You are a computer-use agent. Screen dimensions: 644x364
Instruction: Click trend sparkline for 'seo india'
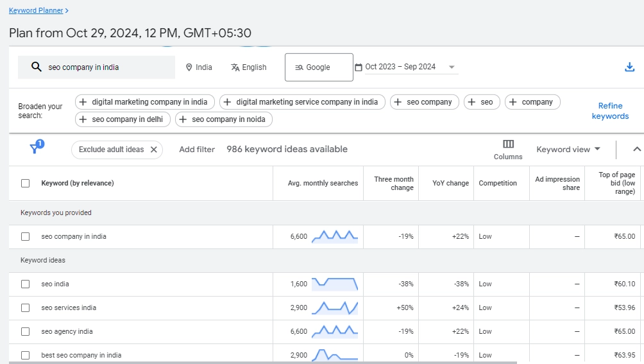pyautogui.click(x=335, y=284)
